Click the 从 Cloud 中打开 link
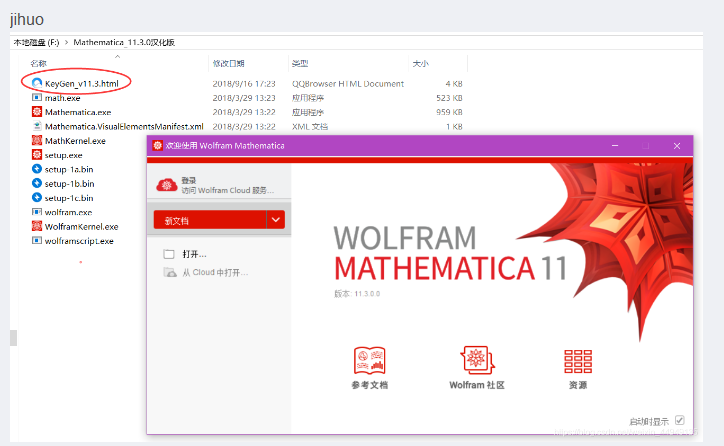The image size is (724, 446). click(x=214, y=272)
